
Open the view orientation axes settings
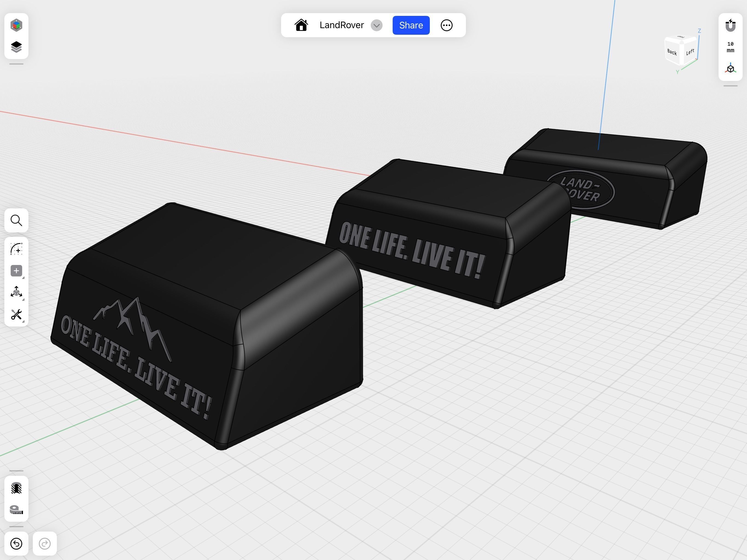point(730,69)
